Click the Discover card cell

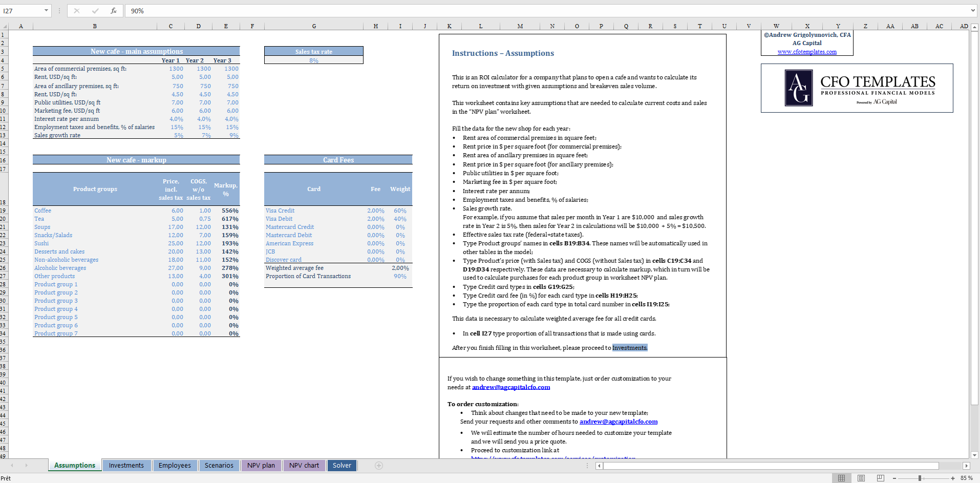tap(314, 260)
